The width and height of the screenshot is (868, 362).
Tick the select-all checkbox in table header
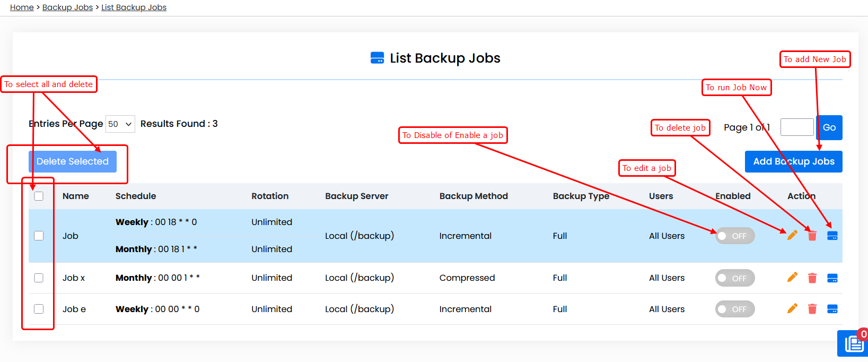39,196
